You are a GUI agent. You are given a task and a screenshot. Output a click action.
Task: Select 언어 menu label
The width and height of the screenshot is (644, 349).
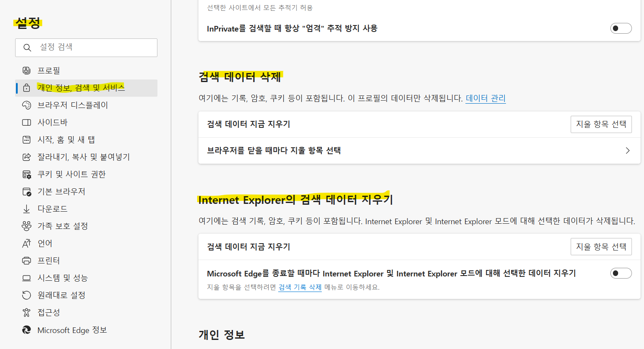click(x=45, y=243)
